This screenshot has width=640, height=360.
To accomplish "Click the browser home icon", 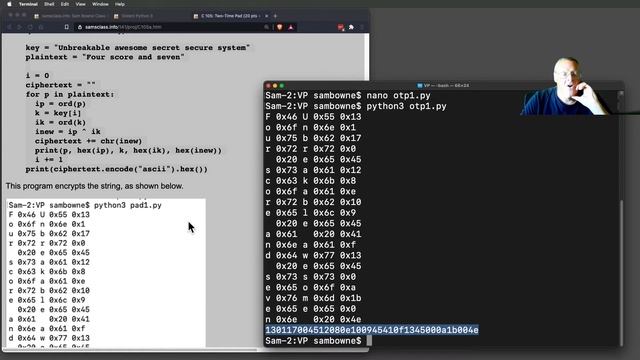I will [41, 27].
